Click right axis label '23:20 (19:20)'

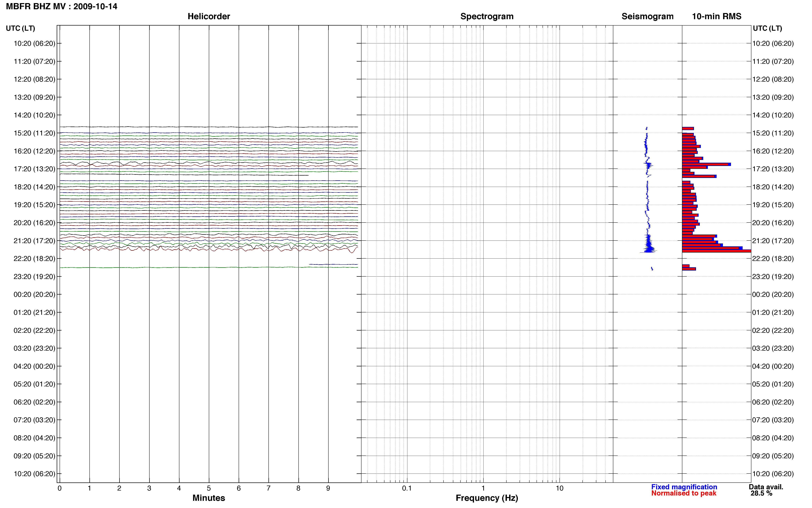pos(773,277)
